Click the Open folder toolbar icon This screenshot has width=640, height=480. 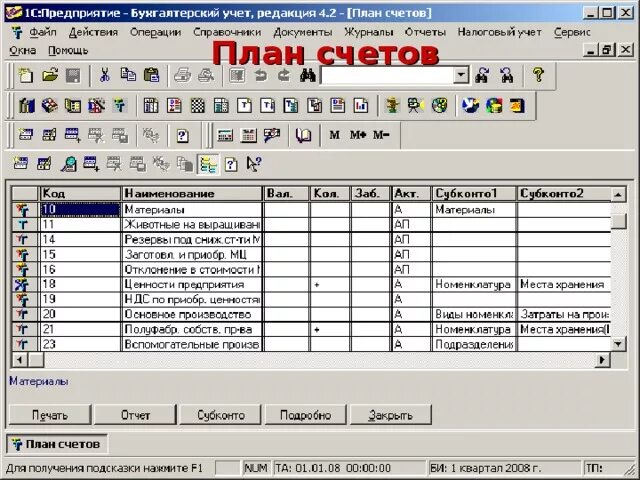(50, 76)
